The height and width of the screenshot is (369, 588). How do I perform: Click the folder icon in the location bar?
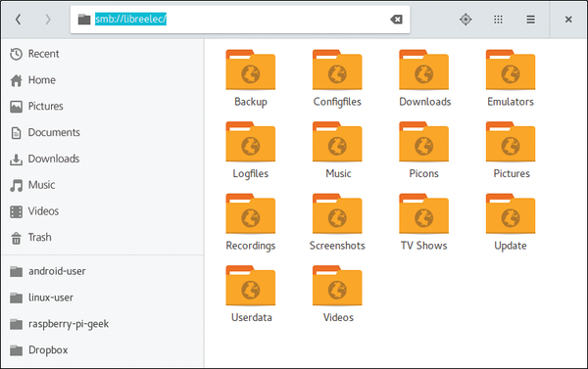tap(84, 20)
